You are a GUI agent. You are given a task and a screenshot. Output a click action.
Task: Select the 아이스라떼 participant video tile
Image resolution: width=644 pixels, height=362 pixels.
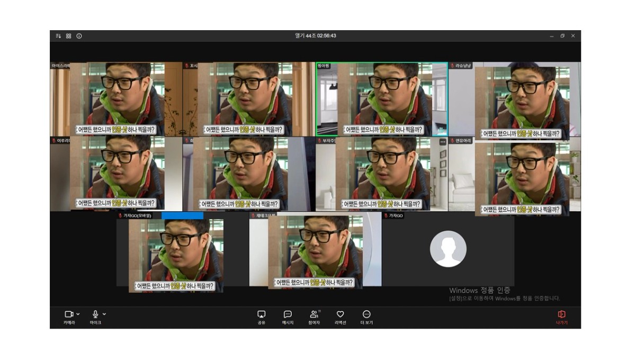click(116, 99)
